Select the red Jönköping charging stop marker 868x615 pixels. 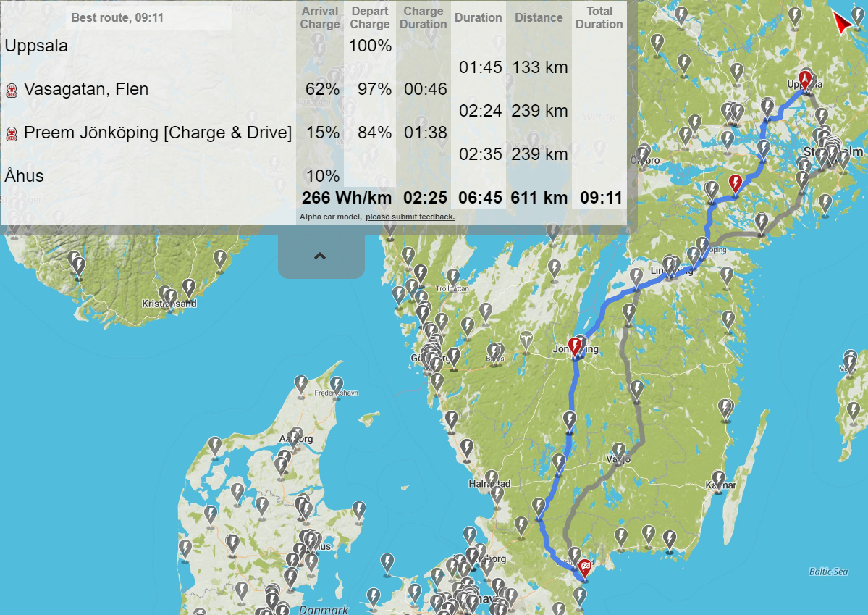pyautogui.click(x=575, y=347)
